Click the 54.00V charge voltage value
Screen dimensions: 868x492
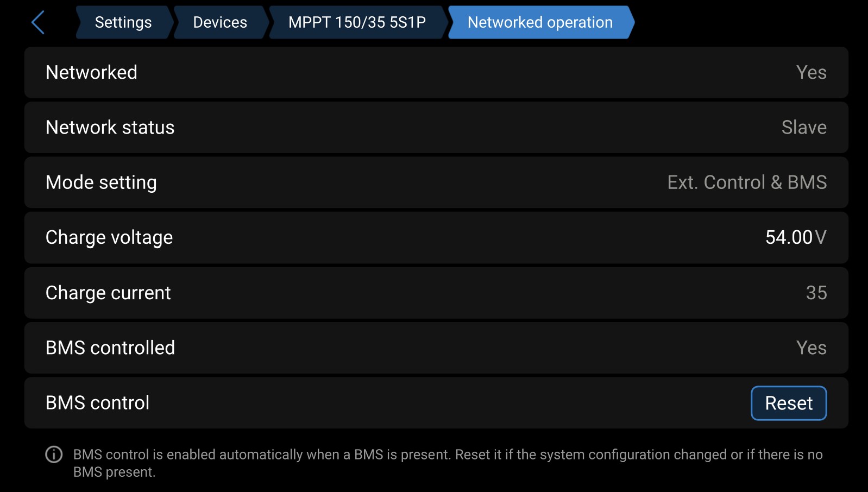coord(795,238)
